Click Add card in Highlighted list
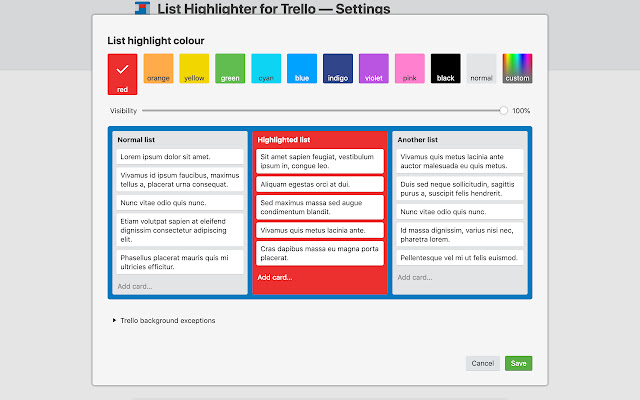The width and height of the screenshot is (640, 400). 275,278
